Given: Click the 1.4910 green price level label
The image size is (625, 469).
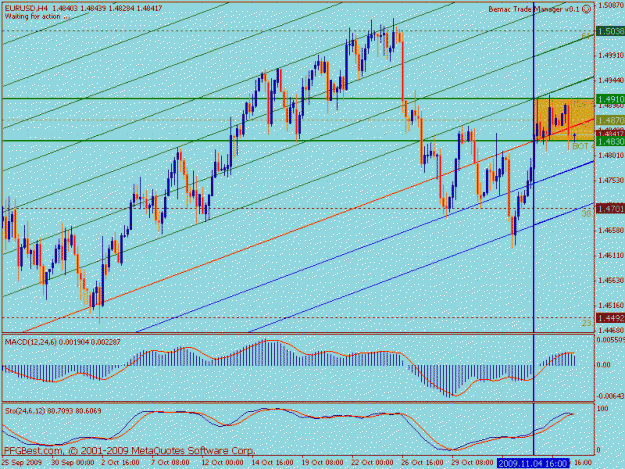Looking at the screenshot, I should pos(610,99).
